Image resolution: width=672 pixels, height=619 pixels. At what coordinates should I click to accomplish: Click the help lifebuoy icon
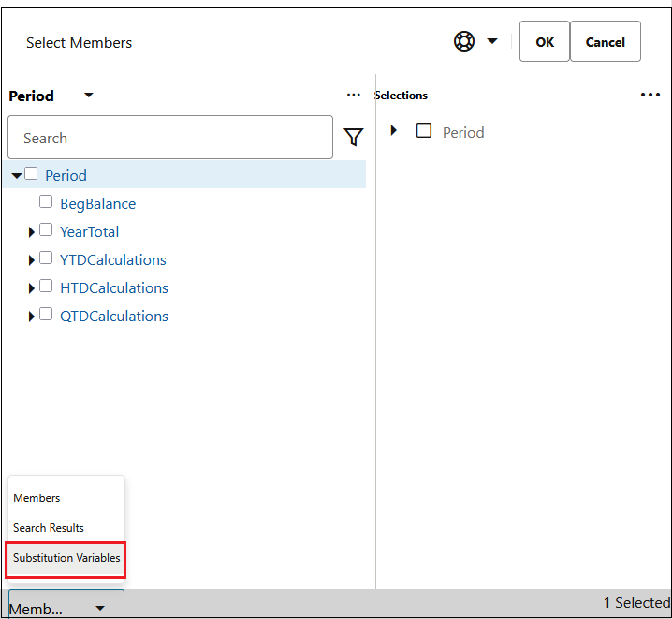[463, 41]
